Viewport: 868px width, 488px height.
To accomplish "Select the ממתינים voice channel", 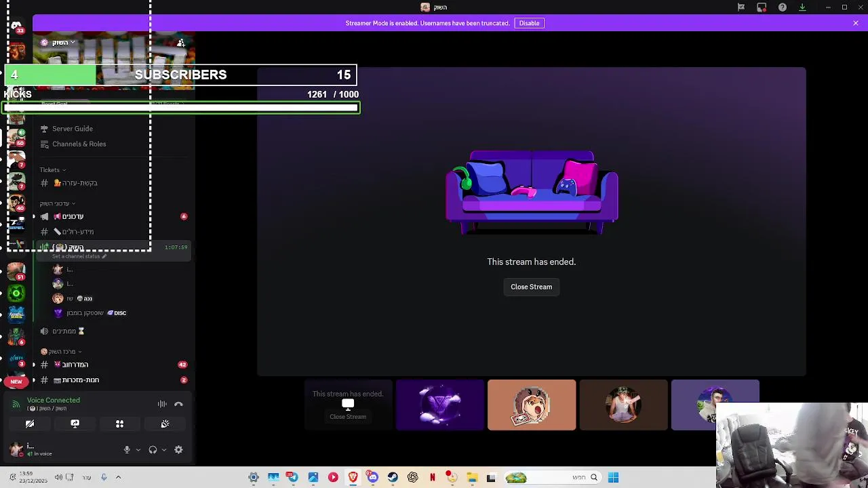I will tap(68, 331).
